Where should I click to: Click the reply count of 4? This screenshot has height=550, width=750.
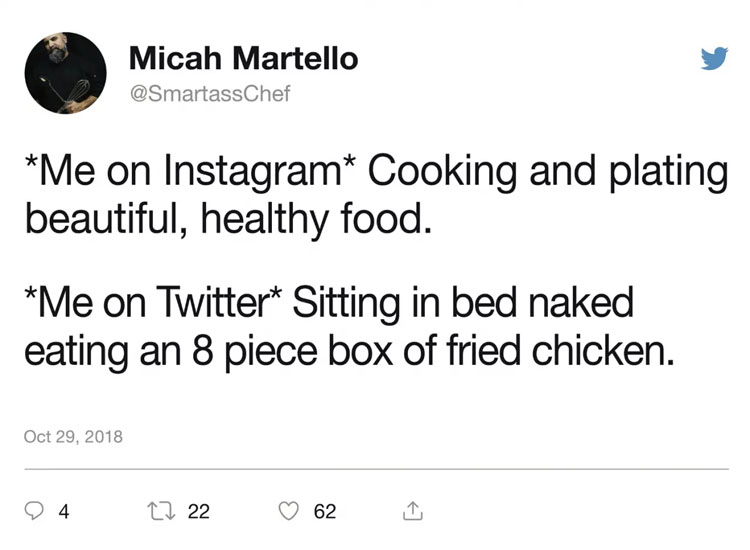(x=64, y=512)
